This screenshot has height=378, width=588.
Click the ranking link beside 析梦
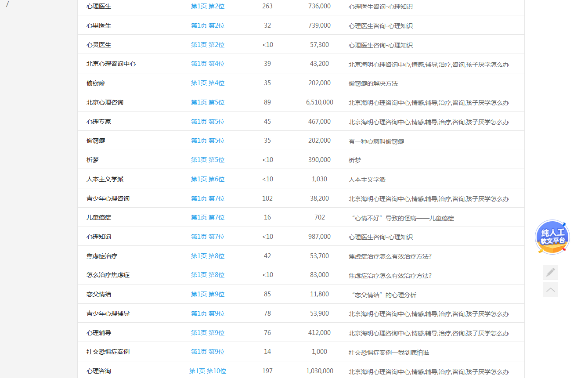(207, 159)
